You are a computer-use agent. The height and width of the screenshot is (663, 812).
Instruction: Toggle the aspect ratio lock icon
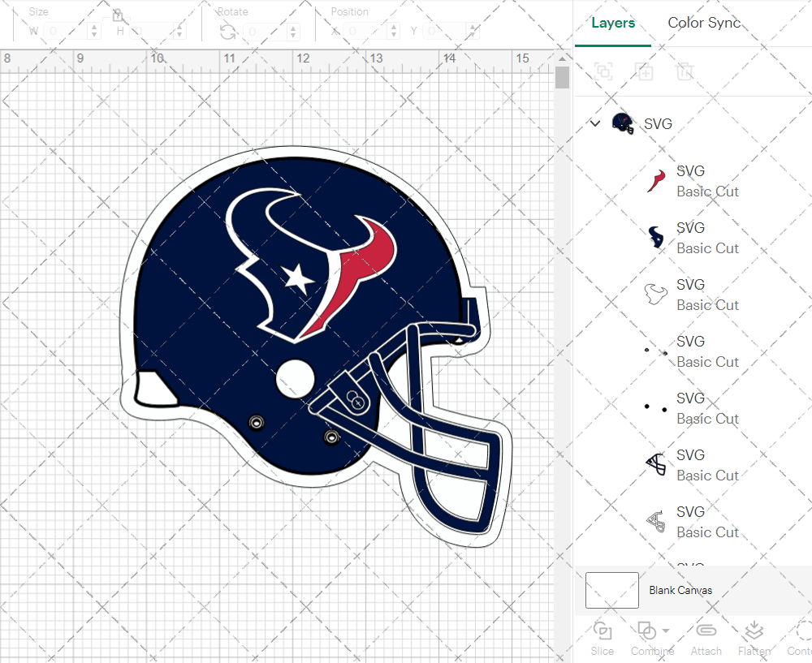(x=118, y=15)
